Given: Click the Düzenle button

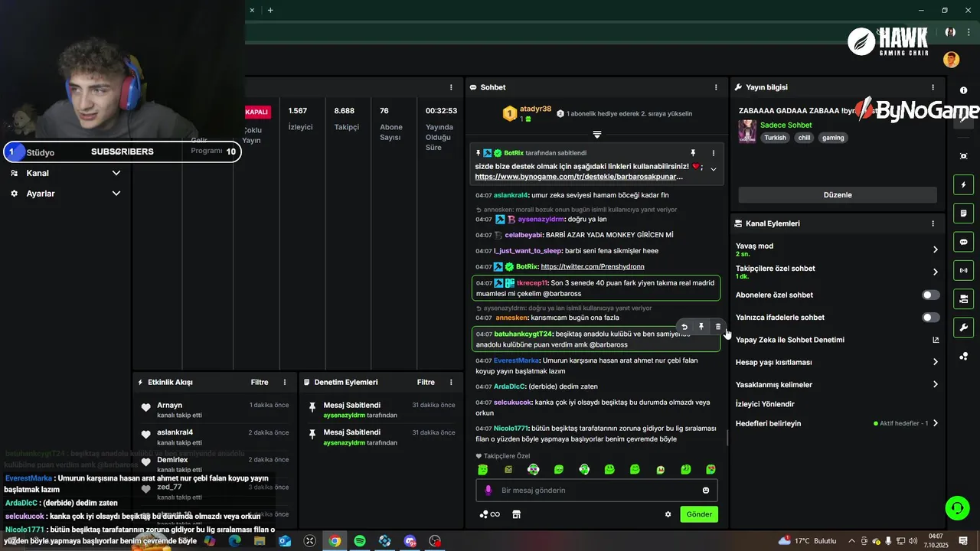Looking at the screenshot, I should (838, 194).
